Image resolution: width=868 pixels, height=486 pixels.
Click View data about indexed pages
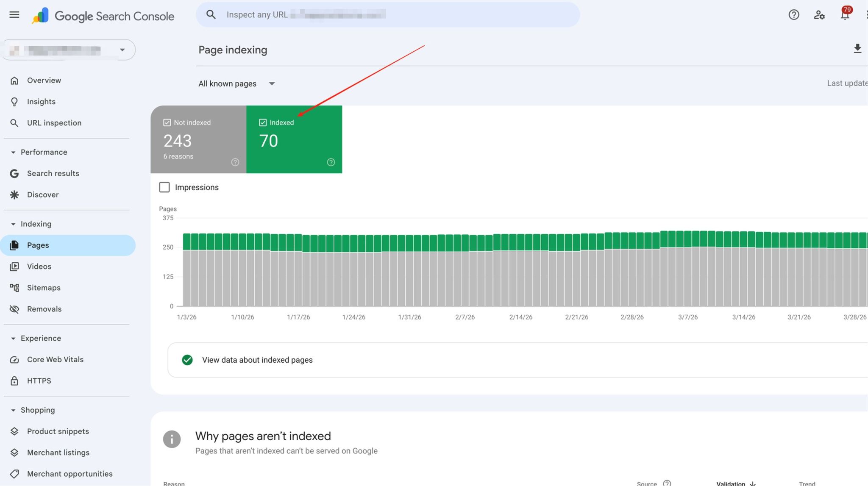click(x=257, y=360)
